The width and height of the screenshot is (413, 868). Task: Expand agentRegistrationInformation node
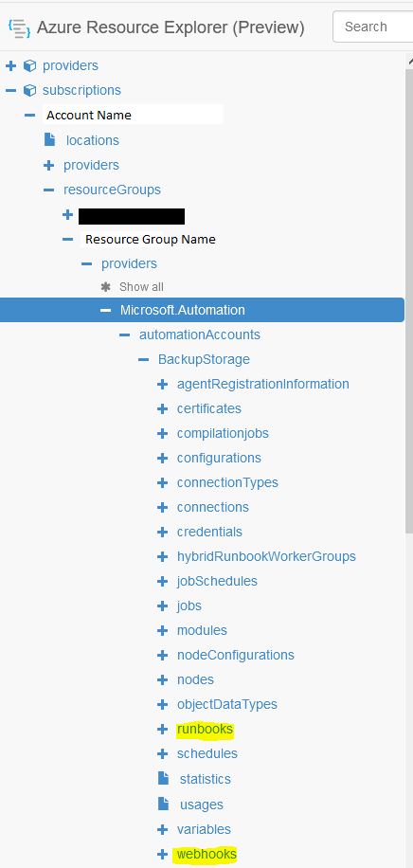point(162,384)
